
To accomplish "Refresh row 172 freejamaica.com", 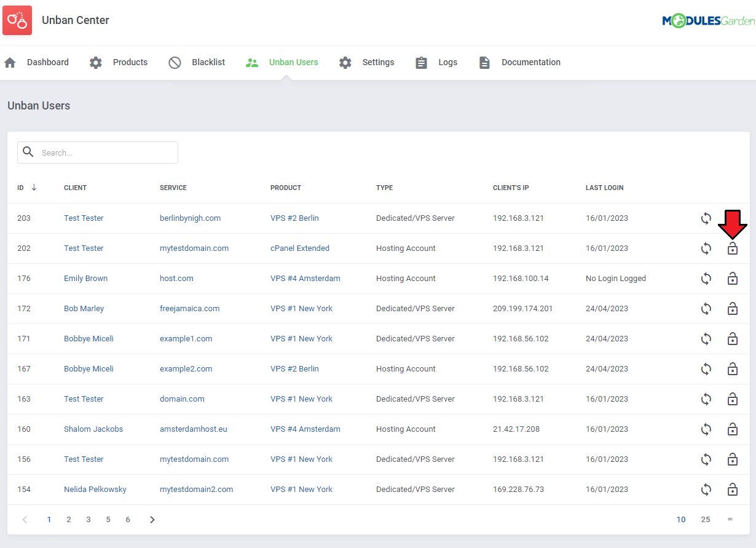I will click(706, 309).
